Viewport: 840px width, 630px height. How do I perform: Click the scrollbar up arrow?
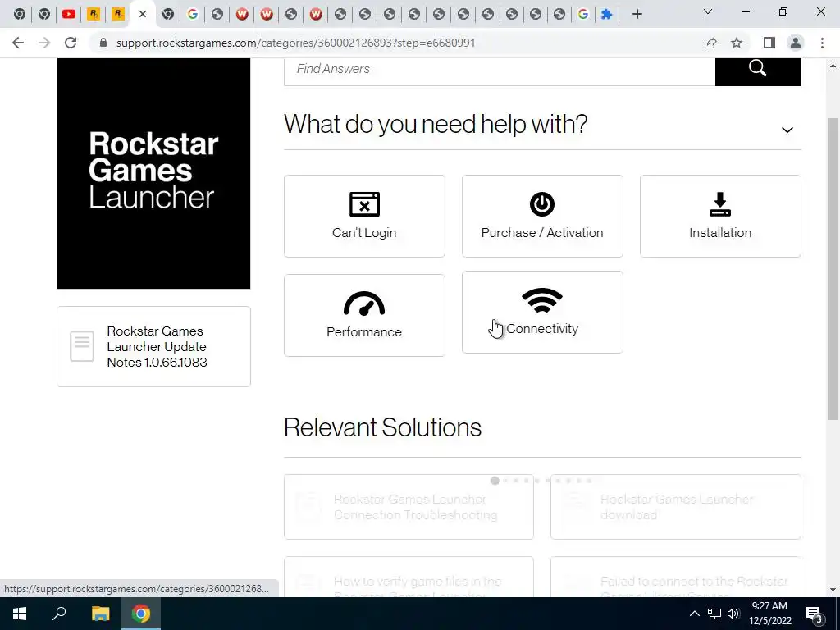(x=833, y=66)
